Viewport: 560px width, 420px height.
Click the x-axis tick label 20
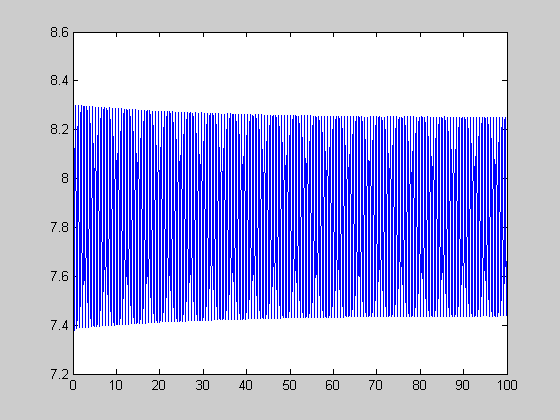pyautogui.click(x=159, y=385)
